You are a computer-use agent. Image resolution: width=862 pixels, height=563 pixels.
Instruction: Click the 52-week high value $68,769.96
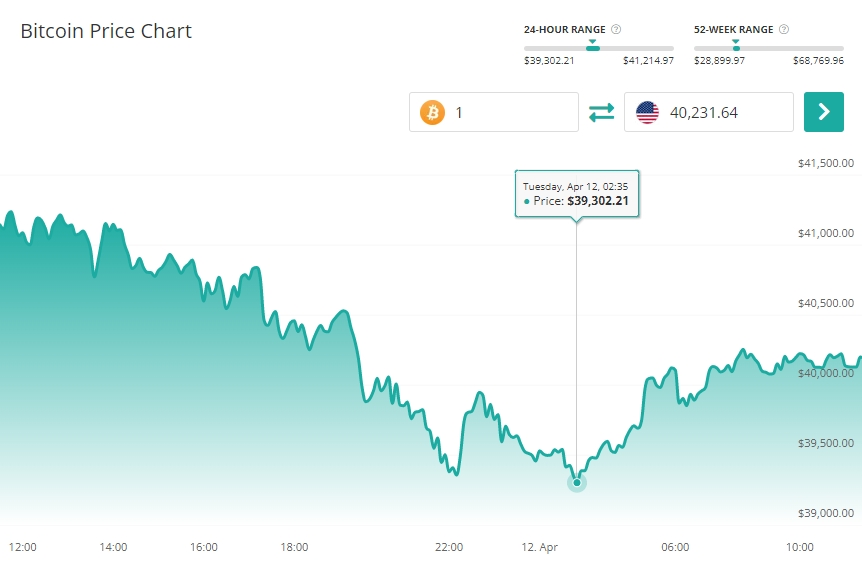point(818,61)
